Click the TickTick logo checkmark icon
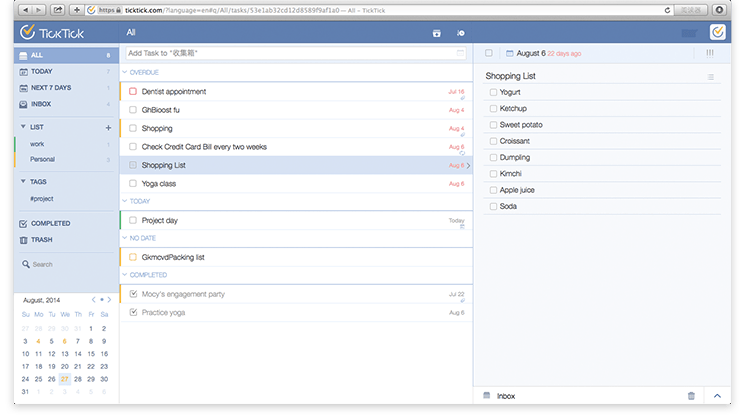Viewport: 746px width, 418px height. tap(28, 32)
